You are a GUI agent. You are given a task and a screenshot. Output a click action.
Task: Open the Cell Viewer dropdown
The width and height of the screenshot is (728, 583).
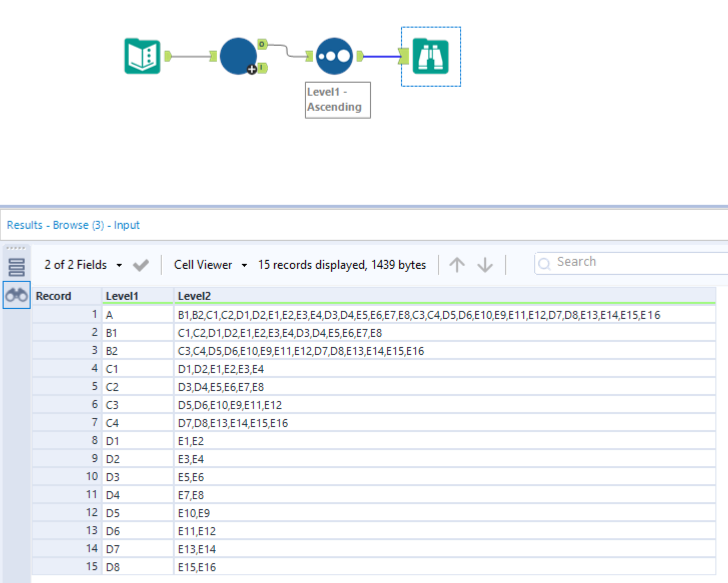[x=244, y=265]
